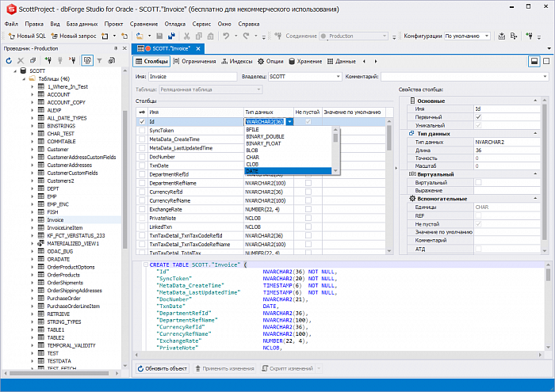Click the save all disks icon
The height and width of the screenshot is (392, 555).
tap(171, 36)
